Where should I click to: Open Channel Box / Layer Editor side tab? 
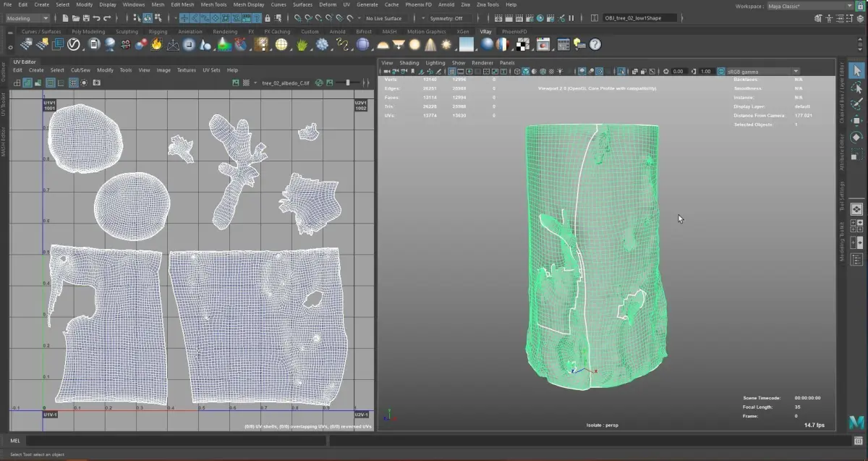click(842, 94)
